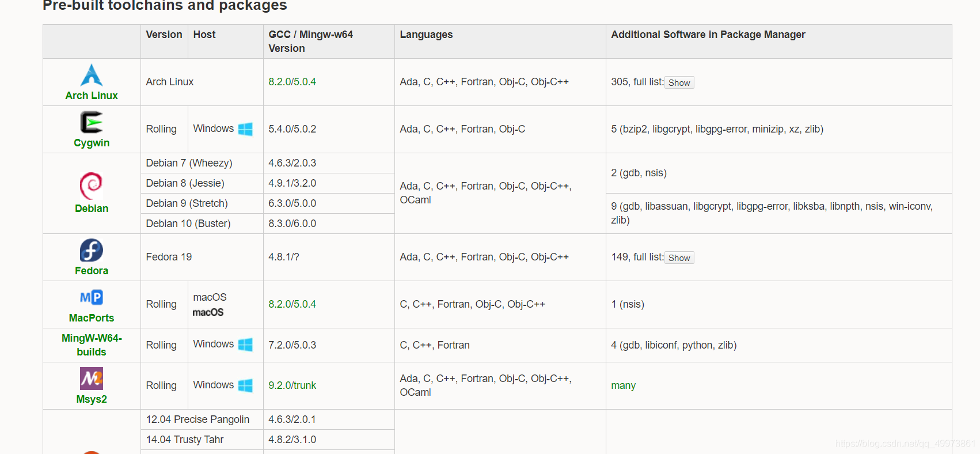
Task: Click 12.04 Precise Pangolin cell
Action: (x=202, y=419)
